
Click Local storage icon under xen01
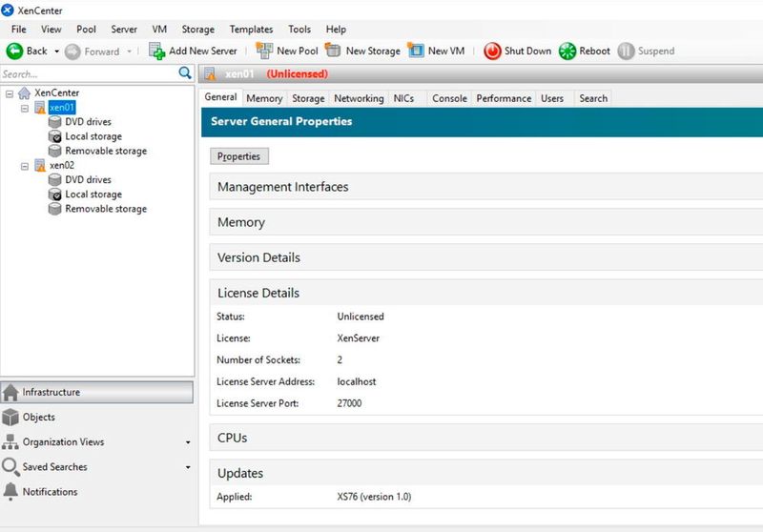[55, 136]
